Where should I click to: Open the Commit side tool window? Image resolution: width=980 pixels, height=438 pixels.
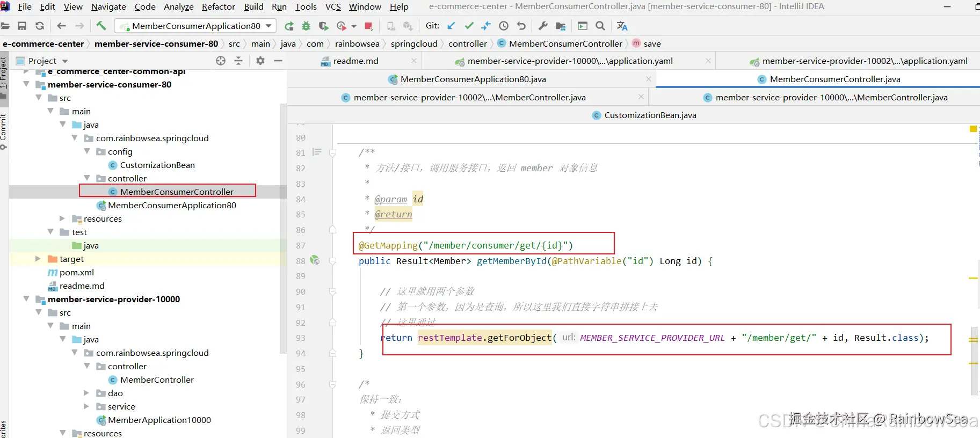click(4, 132)
